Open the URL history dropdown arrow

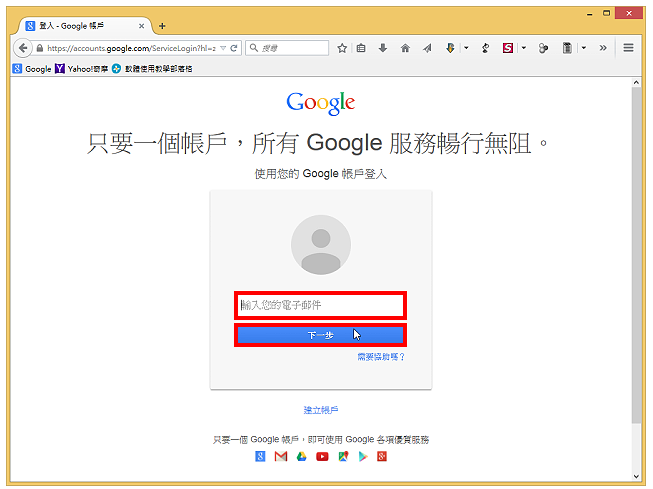pos(223,48)
